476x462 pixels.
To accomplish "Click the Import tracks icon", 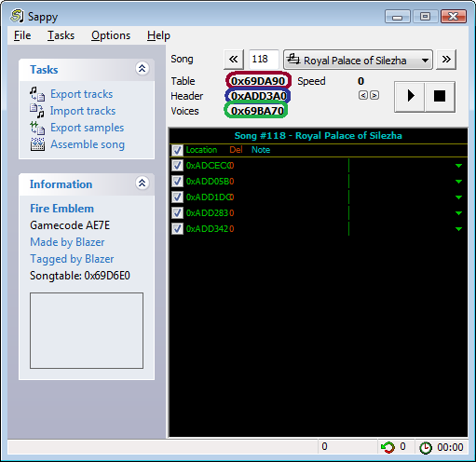I will pos(37,111).
